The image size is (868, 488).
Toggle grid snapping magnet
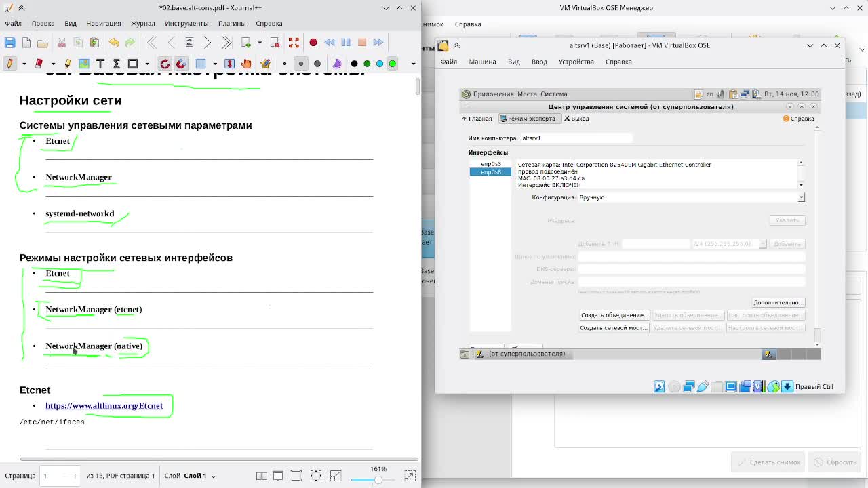[181, 64]
